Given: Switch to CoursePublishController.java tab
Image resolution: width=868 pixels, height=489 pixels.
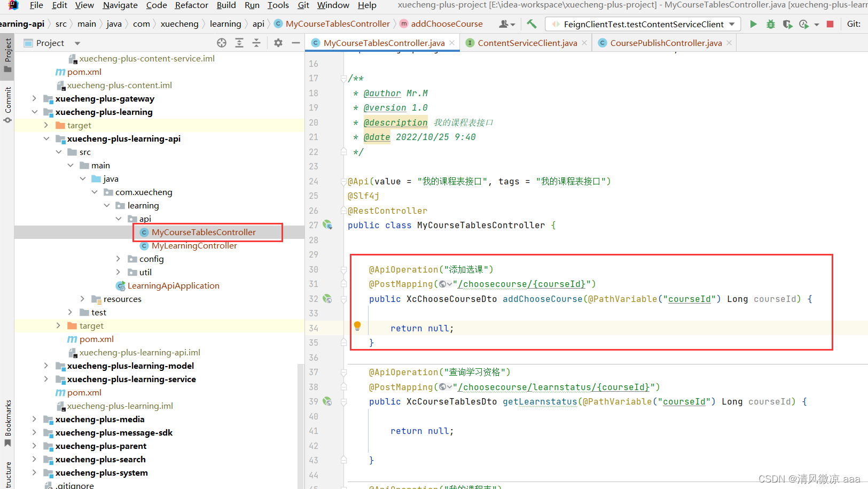Looking at the screenshot, I should (666, 43).
